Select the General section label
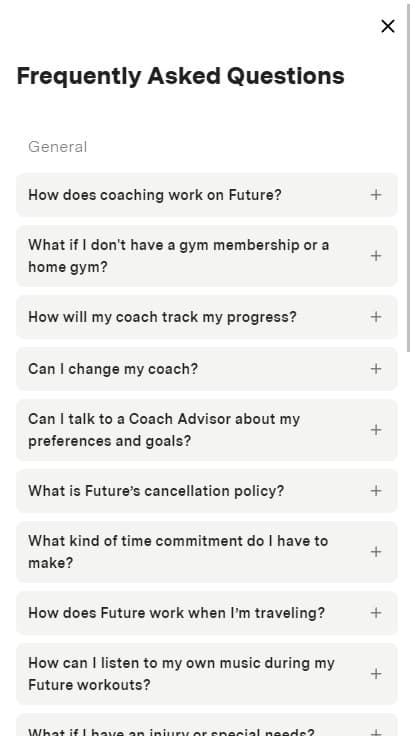 pyautogui.click(x=57, y=147)
